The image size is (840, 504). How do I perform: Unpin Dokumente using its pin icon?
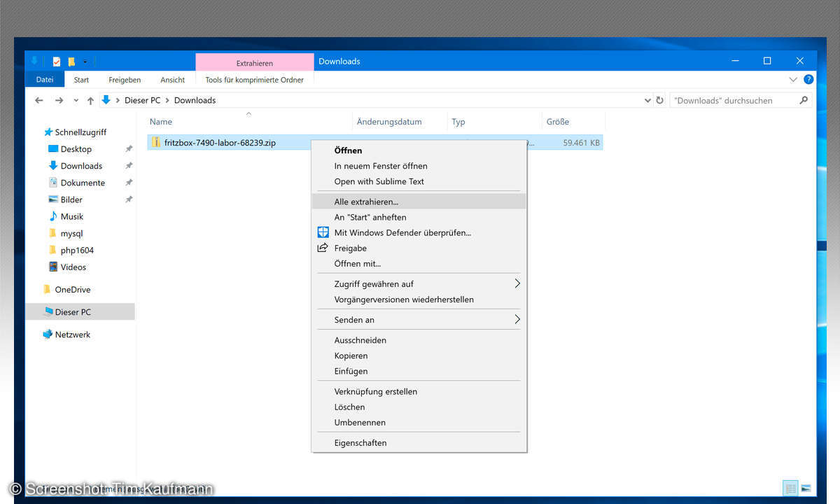(129, 183)
